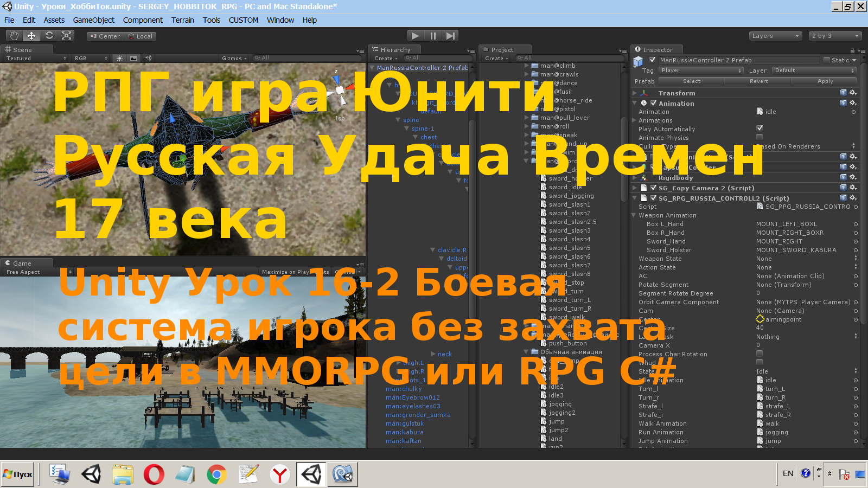The height and width of the screenshot is (488, 868).
Task: Open Transform component help icon
Action: pyautogui.click(x=843, y=93)
